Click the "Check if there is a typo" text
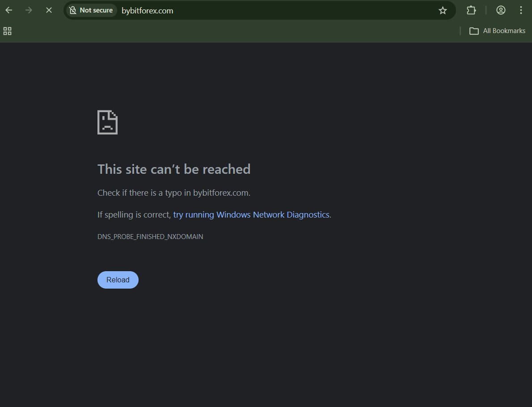The image size is (532, 407). click(144, 193)
